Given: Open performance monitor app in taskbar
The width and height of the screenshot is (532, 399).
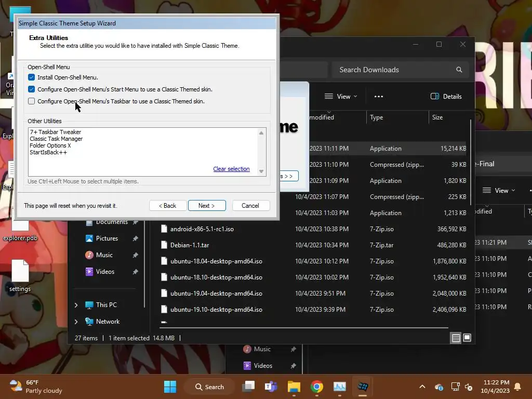Looking at the screenshot, I should coord(340,387).
